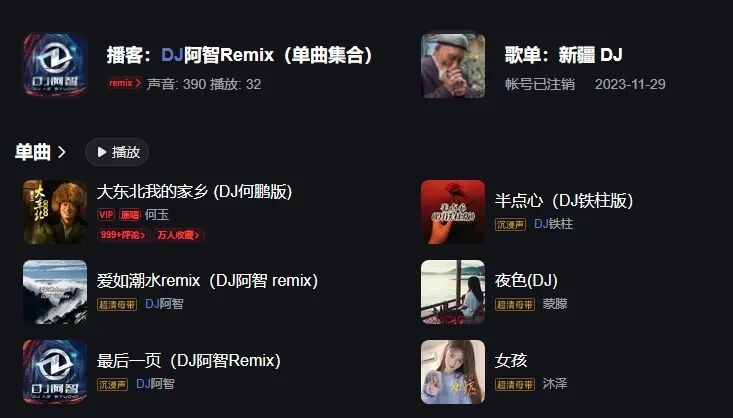Image resolution: width=733 pixels, height=418 pixels.
Task: Open the 新疆 DJ playlist cover
Action: 453,65
